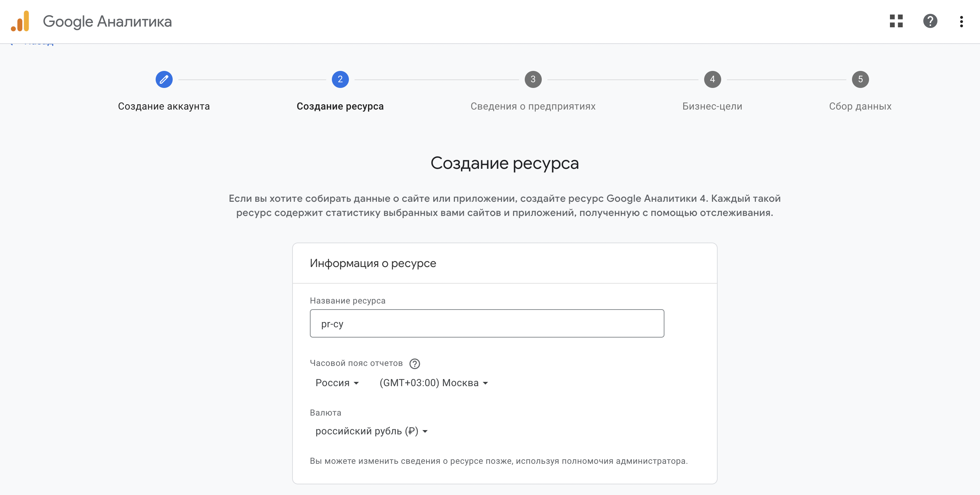980x495 pixels.
Task: Open the help question mark icon in header
Action: [930, 21]
